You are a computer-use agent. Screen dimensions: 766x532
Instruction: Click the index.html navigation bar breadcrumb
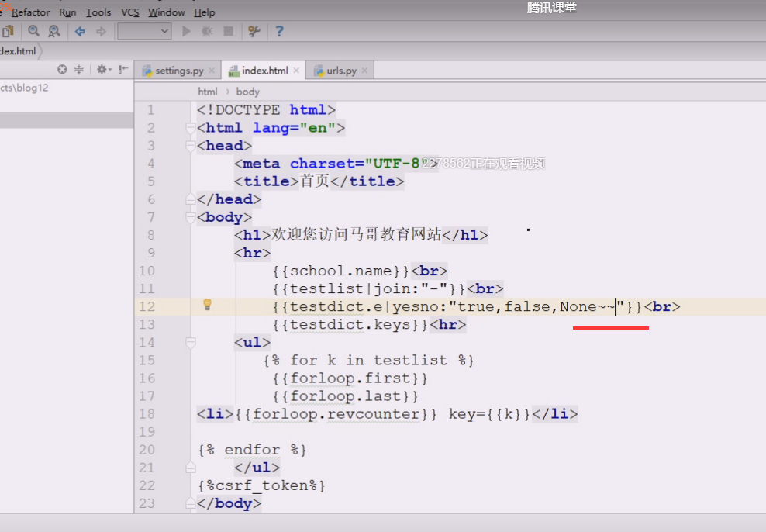[18, 51]
